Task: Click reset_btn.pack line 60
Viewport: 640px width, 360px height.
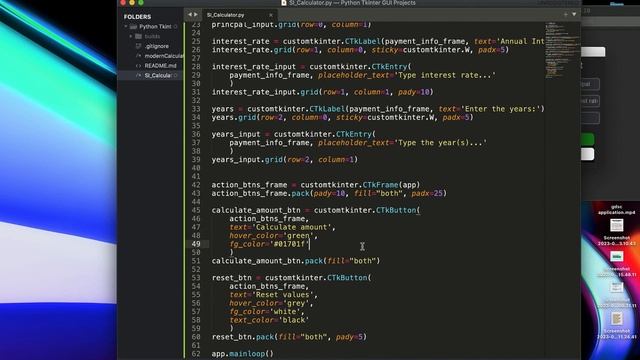Action: (289, 337)
